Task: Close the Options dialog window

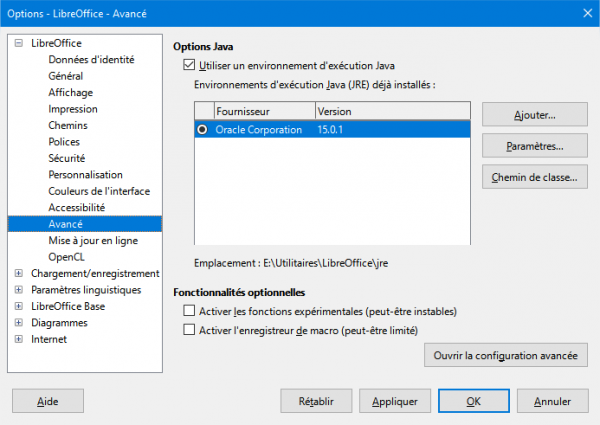Action: point(578,13)
